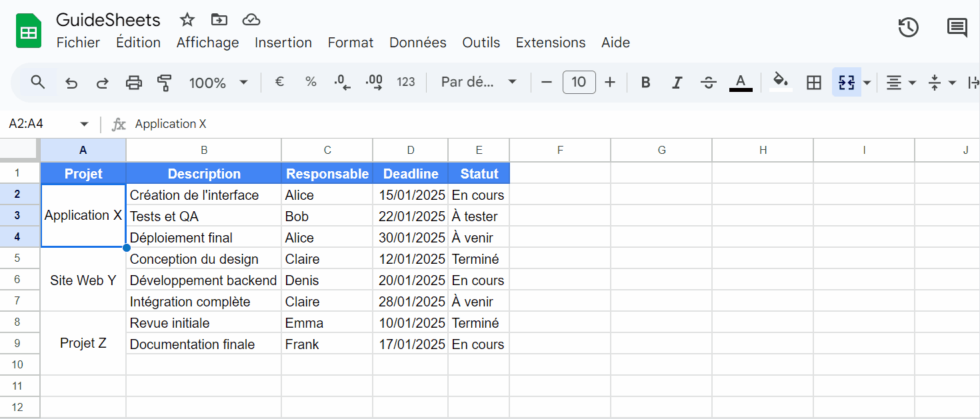Open version history clock icon
This screenshot has width=980, height=419.
[908, 27]
